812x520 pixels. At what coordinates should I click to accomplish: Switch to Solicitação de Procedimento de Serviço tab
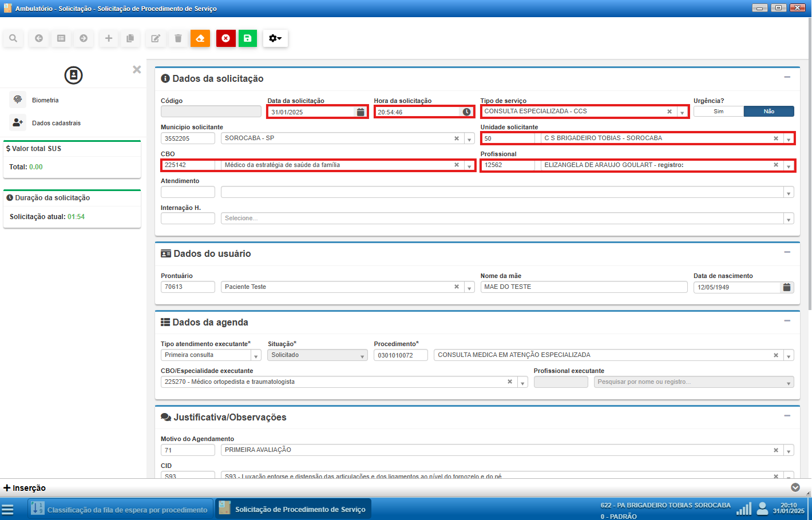point(293,509)
